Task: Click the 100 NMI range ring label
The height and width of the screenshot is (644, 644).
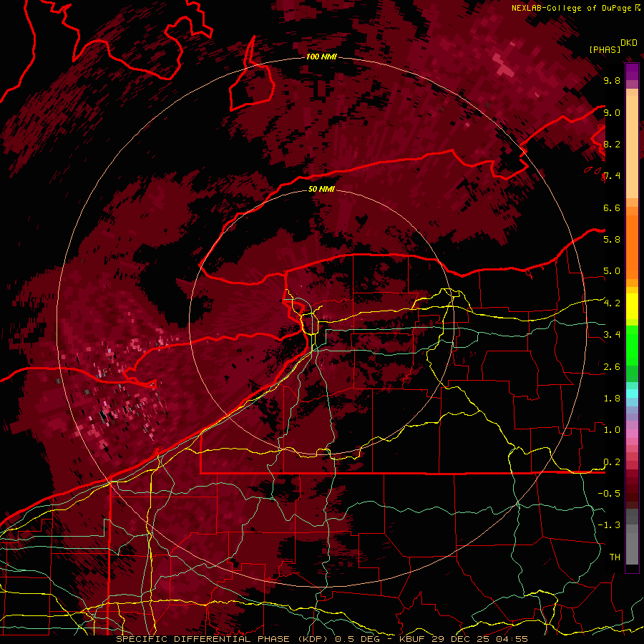Action: click(x=321, y=57)
